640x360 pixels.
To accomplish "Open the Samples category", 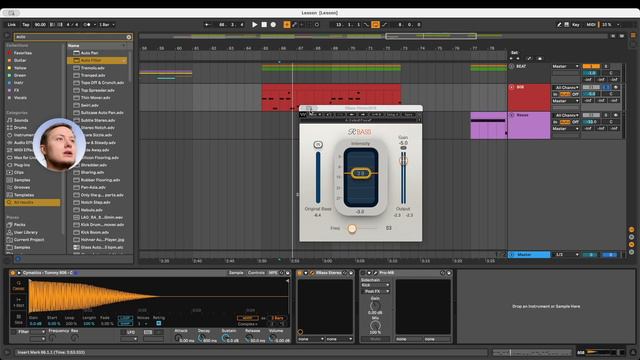I will coord(22,180).
